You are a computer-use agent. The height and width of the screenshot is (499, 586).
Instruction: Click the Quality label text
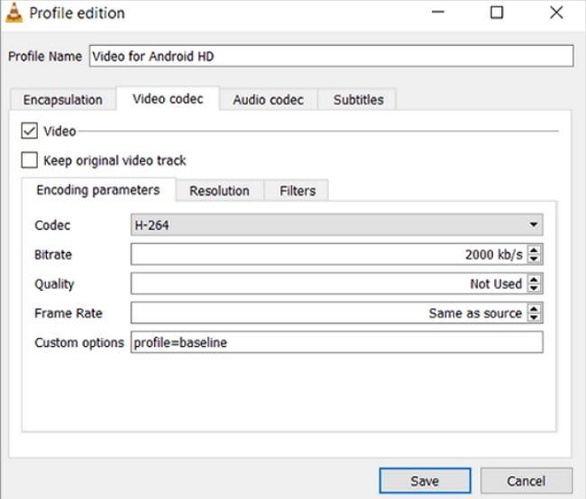click(x=54, y=284)
